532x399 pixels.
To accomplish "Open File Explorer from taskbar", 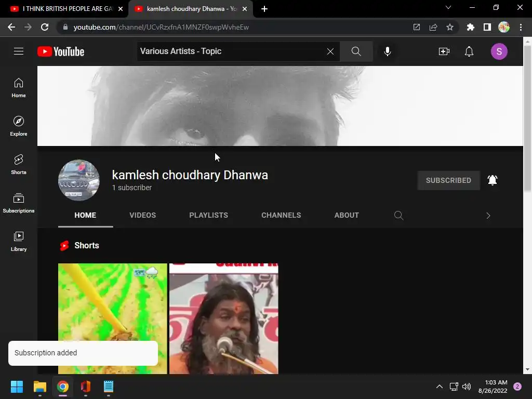I will [39, 387].
